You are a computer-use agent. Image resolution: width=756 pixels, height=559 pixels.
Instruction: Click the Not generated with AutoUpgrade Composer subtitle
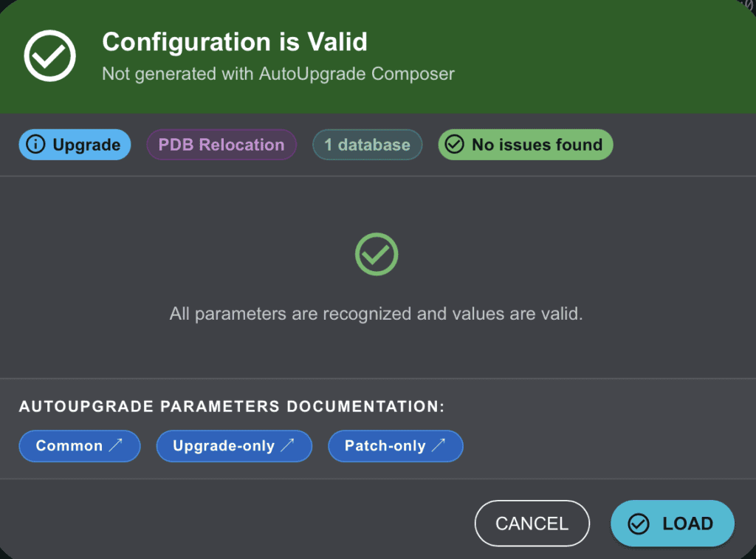[x=278, y=74]
